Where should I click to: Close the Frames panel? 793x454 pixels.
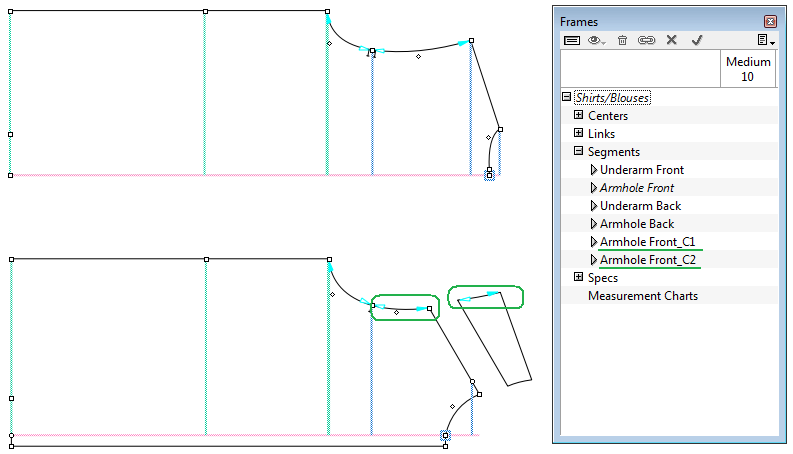coord(769,21)
